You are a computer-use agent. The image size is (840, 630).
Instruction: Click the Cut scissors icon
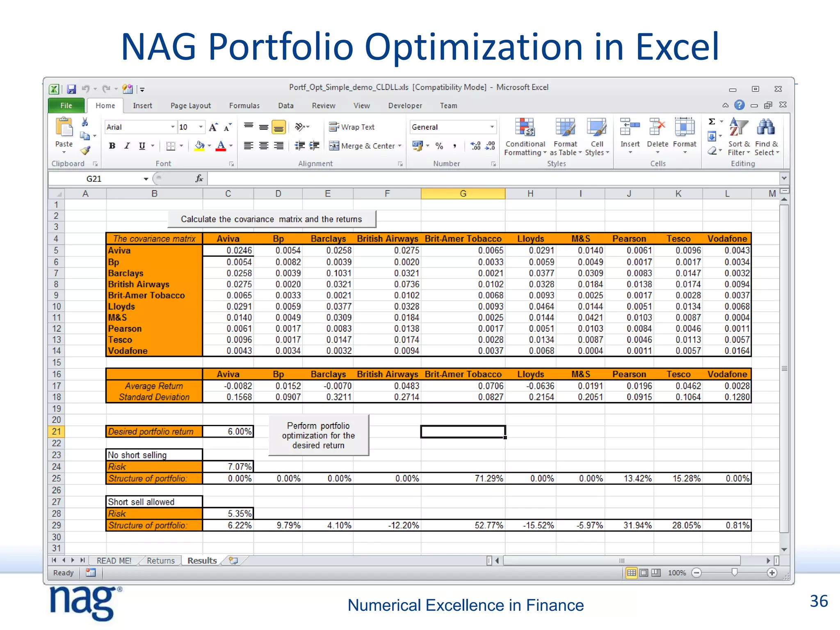pyautogui.click(x=85, y=122)
